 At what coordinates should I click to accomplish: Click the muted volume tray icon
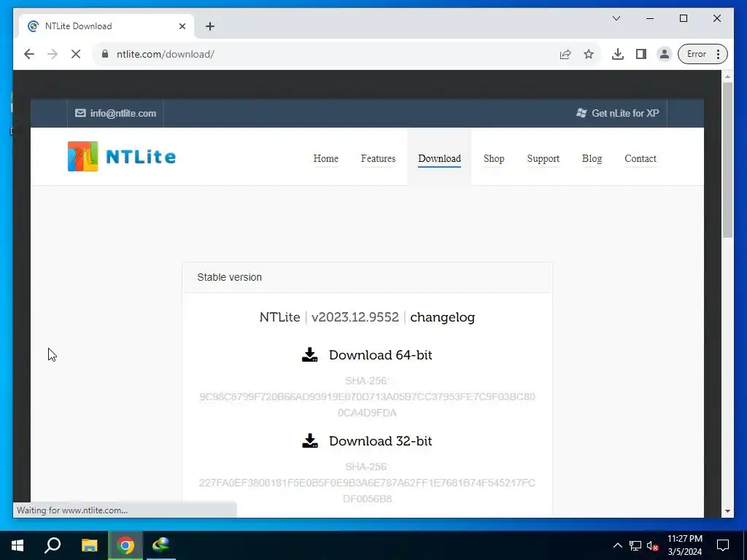(x=653, y=545)
